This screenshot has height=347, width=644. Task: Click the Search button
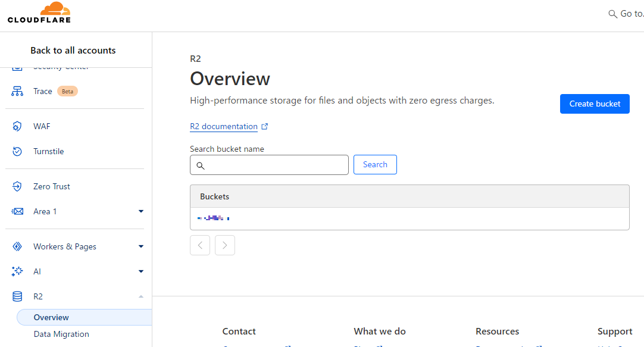pyautogui.click(x=375, y=165)
